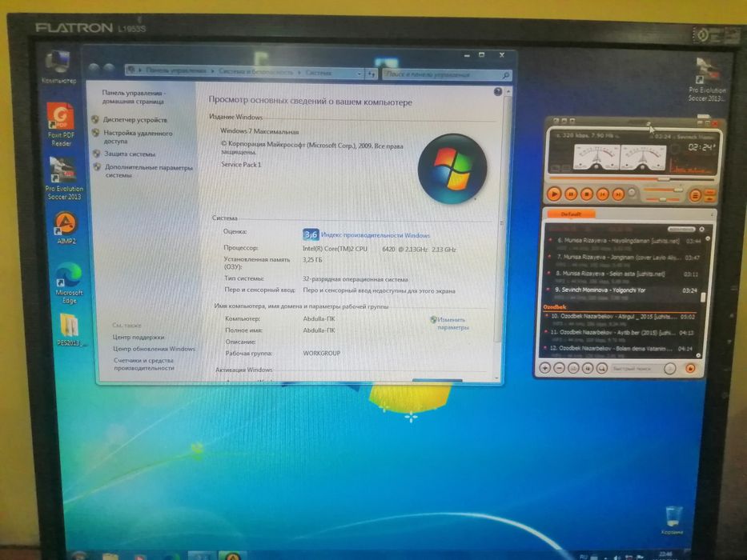The height and width of the screenshot is (560, 747).
Task: Select track 6 Munisa Rizayeva Hayolingdaman
Action: pos(625,241)
